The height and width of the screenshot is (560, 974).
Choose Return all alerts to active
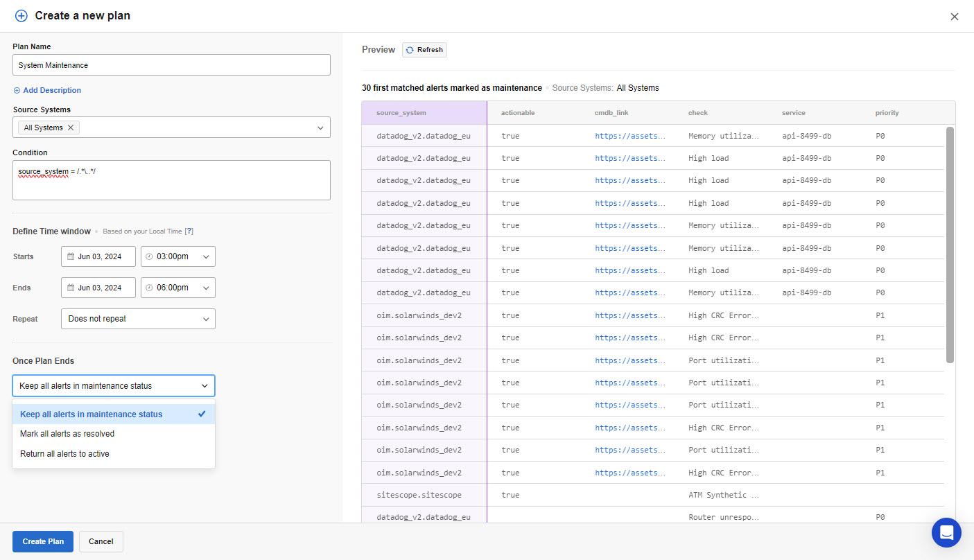coord(64,454)
